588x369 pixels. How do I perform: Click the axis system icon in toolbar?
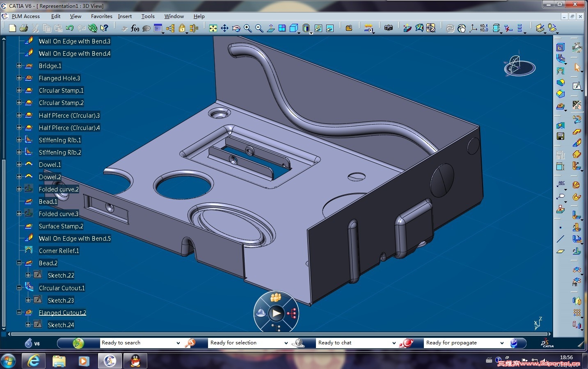(473, 28)
